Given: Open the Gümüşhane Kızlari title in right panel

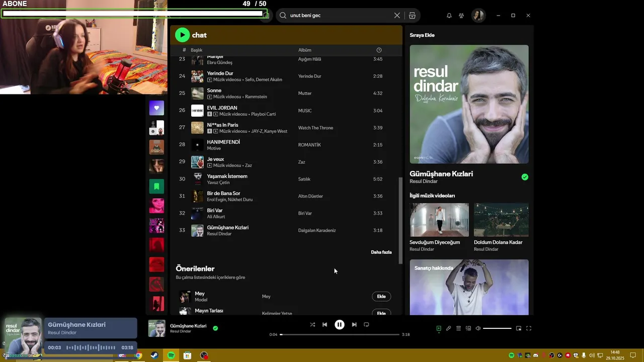Looking at the screenshot, I should (441, 174).
